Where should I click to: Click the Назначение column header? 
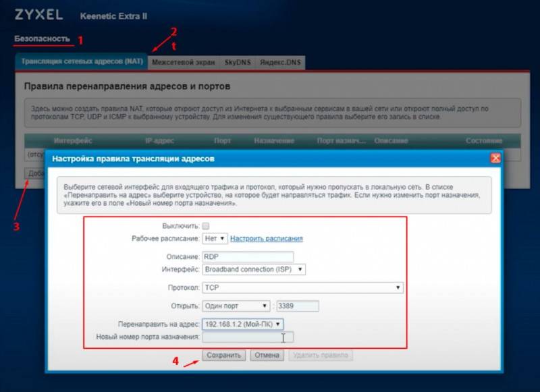click(274, 141)
